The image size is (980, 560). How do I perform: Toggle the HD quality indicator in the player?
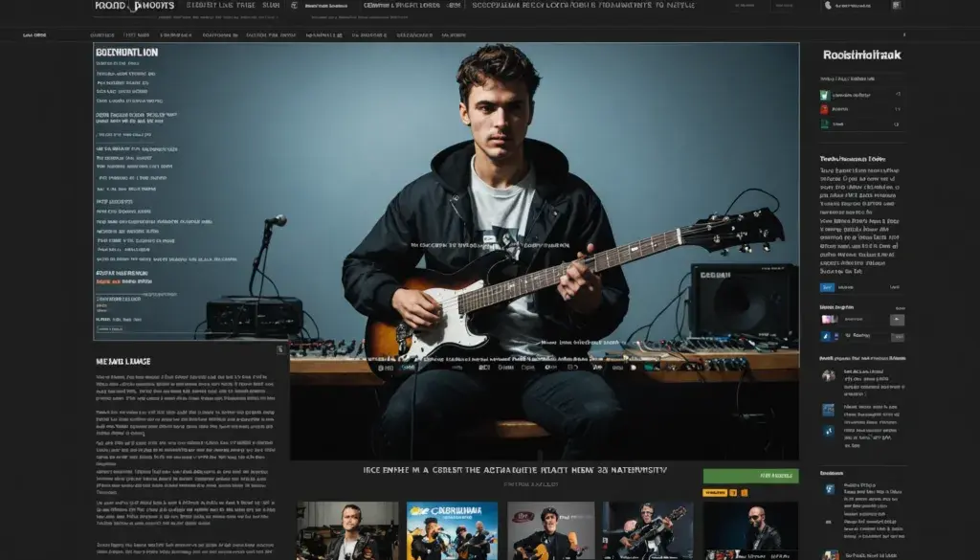pos(390,366)
